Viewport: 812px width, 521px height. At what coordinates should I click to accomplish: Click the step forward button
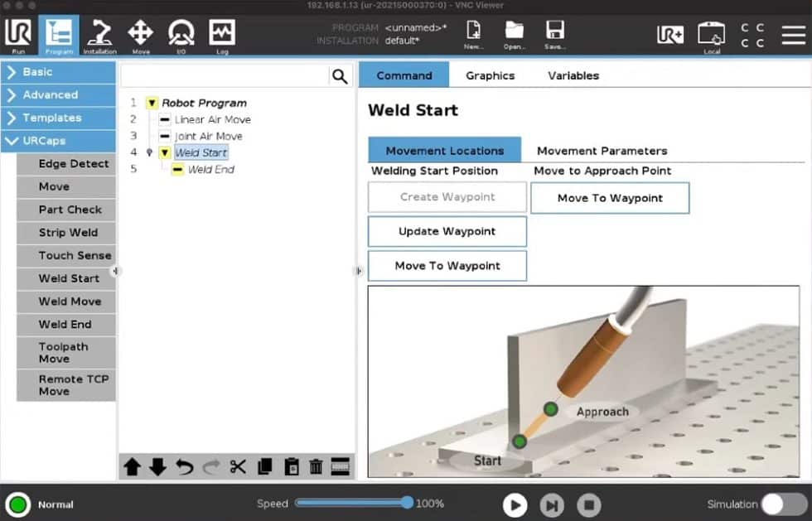[552, 505]
